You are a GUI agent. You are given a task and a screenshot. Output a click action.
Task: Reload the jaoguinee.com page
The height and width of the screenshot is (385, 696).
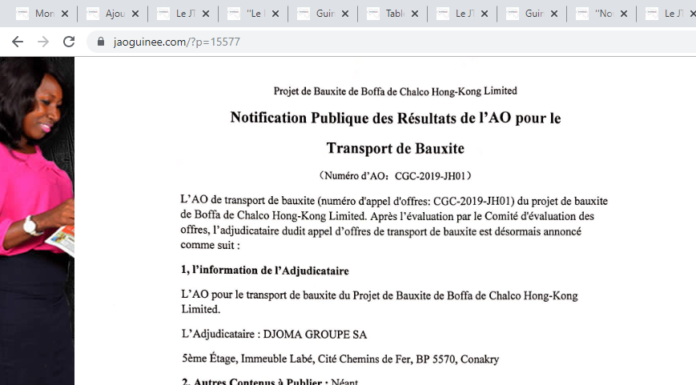[x=69, y=42]
